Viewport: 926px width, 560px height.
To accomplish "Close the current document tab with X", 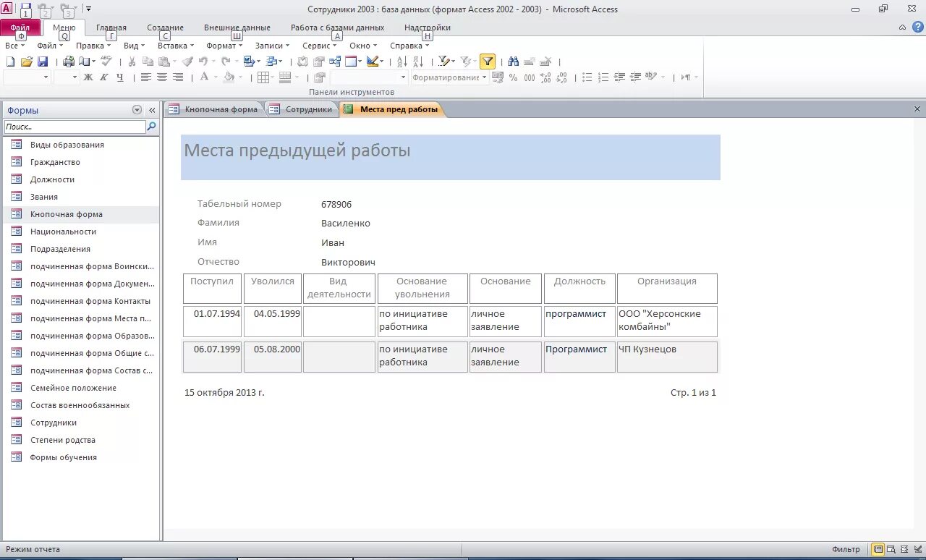I will click(x=917, y=109).
